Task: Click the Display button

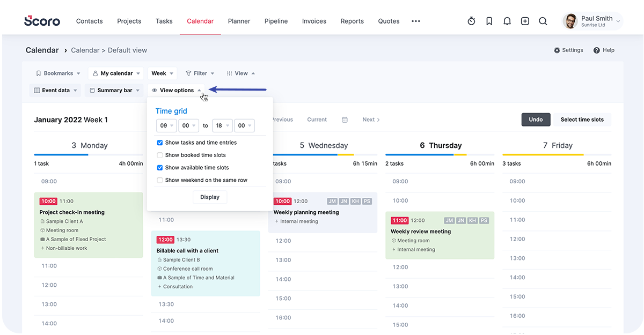Action: (210, 197)
